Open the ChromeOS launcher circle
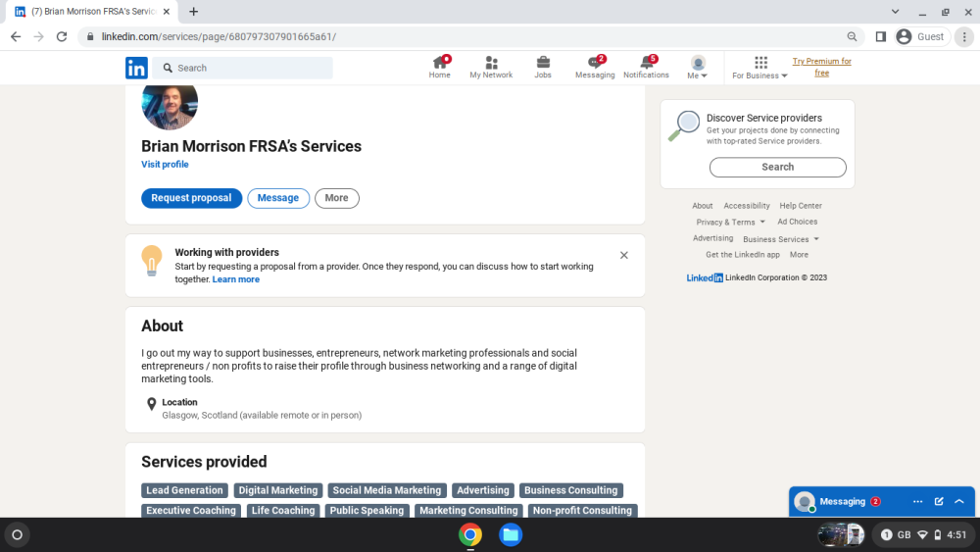The width and height of the screenshot is (980, 552). click(17, 534)
